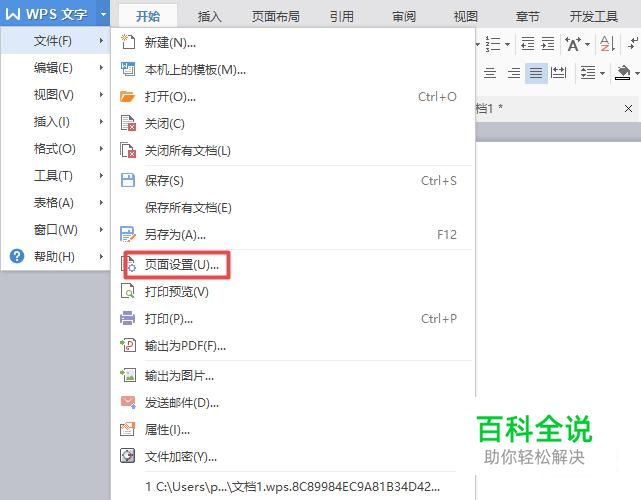Expand the text effects A dropdown
This screenshot has width=641, height=500.
point(587,44)
